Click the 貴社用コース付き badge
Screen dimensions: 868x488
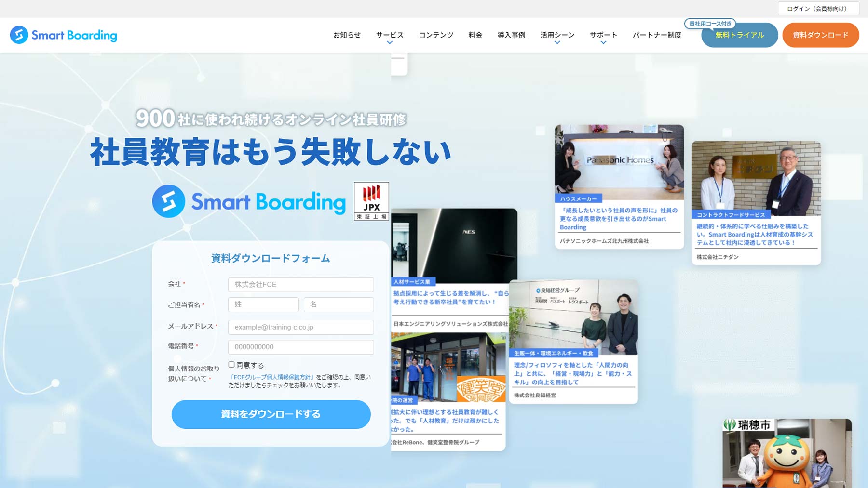(710, 24)
